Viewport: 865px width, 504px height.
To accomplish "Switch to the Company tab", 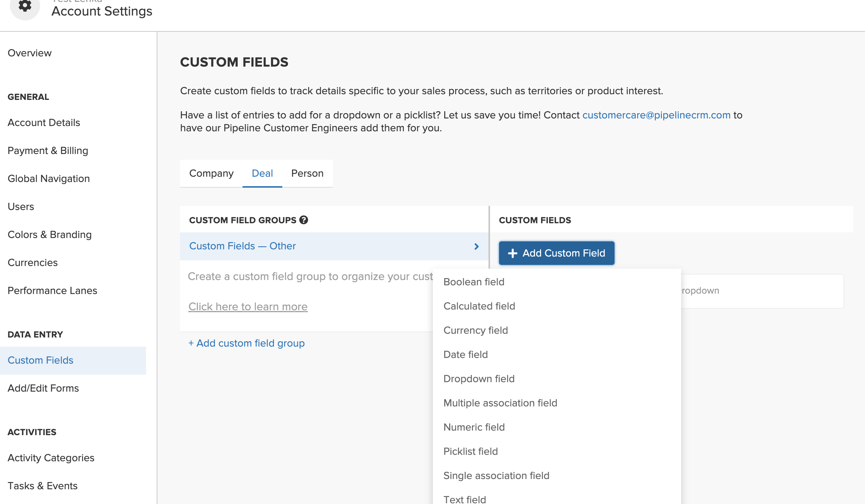I will 211,173.
